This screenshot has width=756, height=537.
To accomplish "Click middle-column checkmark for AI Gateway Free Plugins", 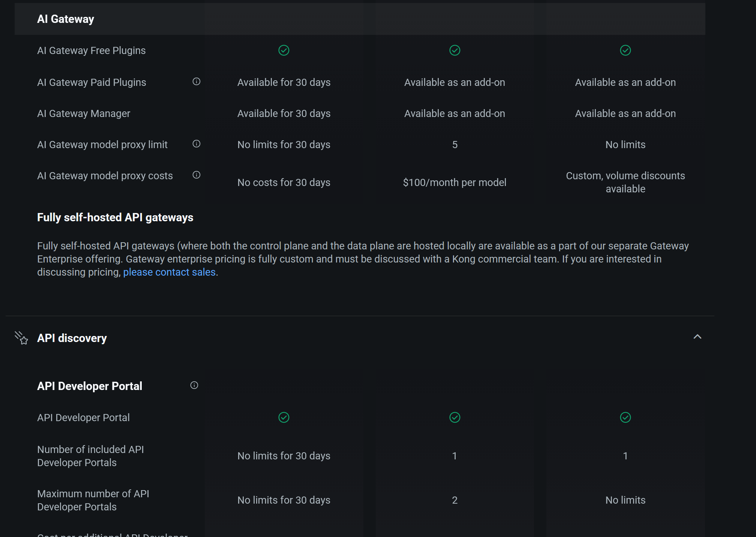I will click(x=454, y=50).
